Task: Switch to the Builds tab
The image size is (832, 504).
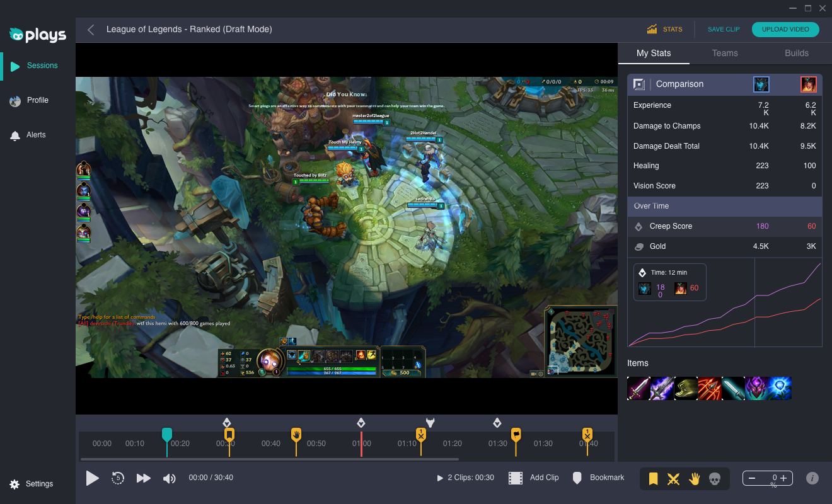Action: coord(797,53)
